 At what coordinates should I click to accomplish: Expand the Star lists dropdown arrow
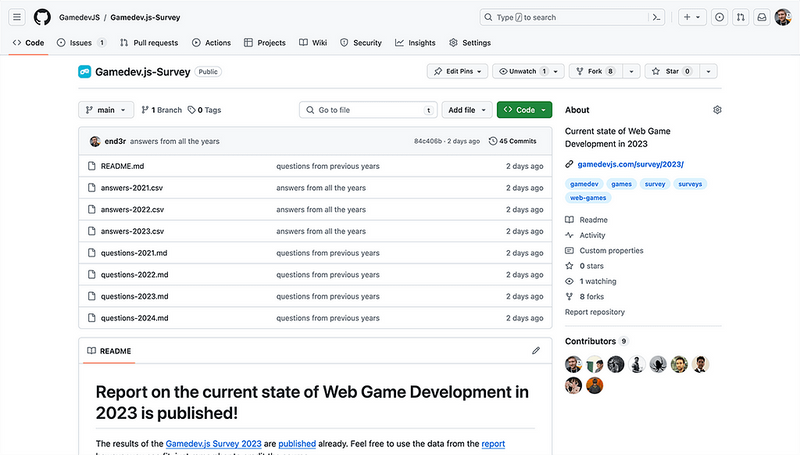point(708,71)
